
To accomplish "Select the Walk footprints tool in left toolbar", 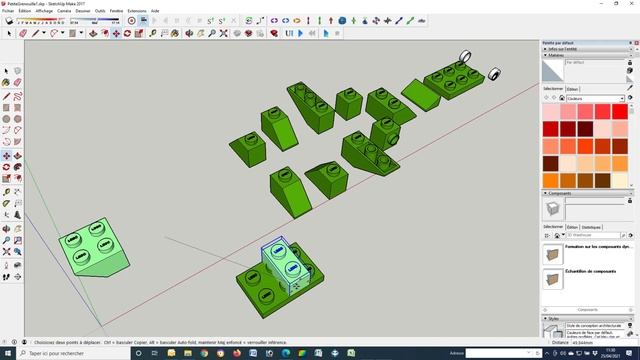I will coord(6,277).
